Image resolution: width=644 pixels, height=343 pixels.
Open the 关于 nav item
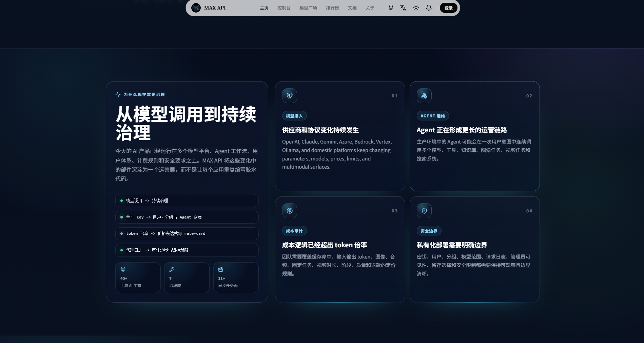coord(370,8)
